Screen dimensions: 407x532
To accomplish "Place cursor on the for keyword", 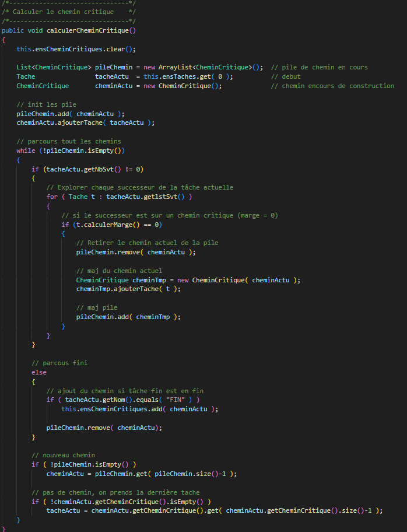I will [x=52, y=197].
